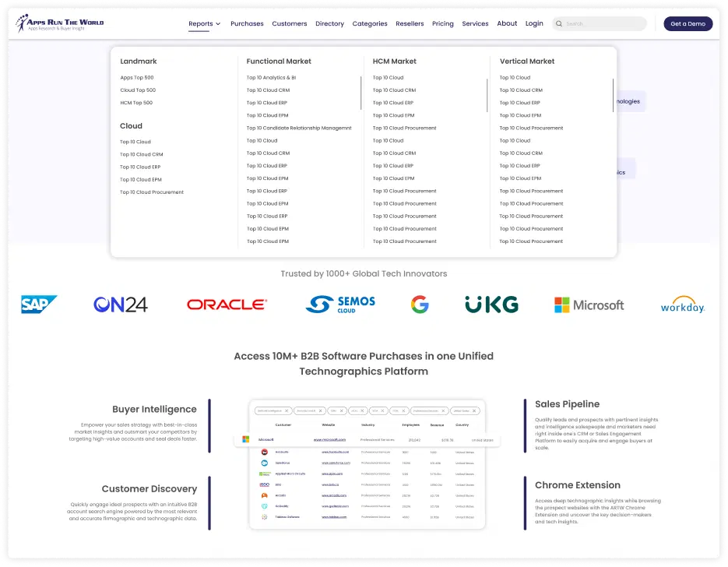Open HCM Top 500 report
This screenshot has height=567, width=728.
136,103
